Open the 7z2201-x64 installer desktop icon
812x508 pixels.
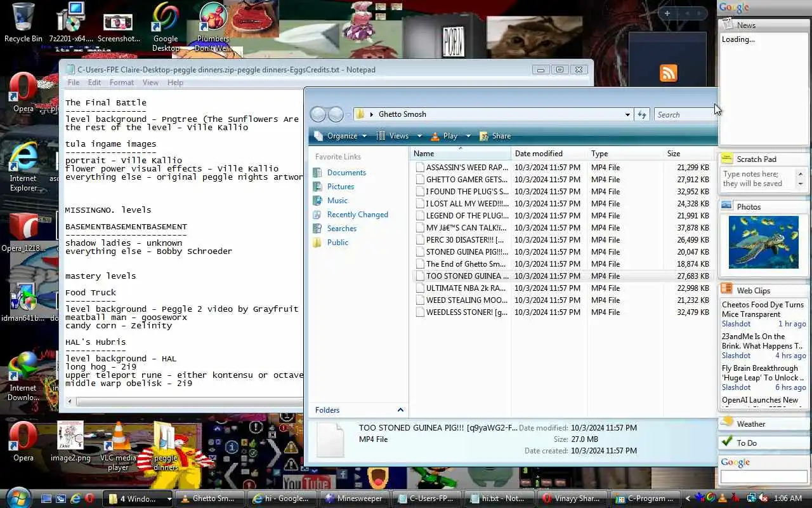[70, 22]
